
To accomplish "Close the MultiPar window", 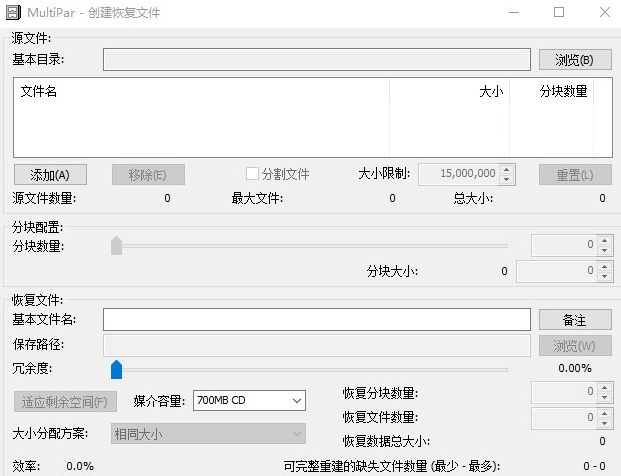I will coord(604,13).
